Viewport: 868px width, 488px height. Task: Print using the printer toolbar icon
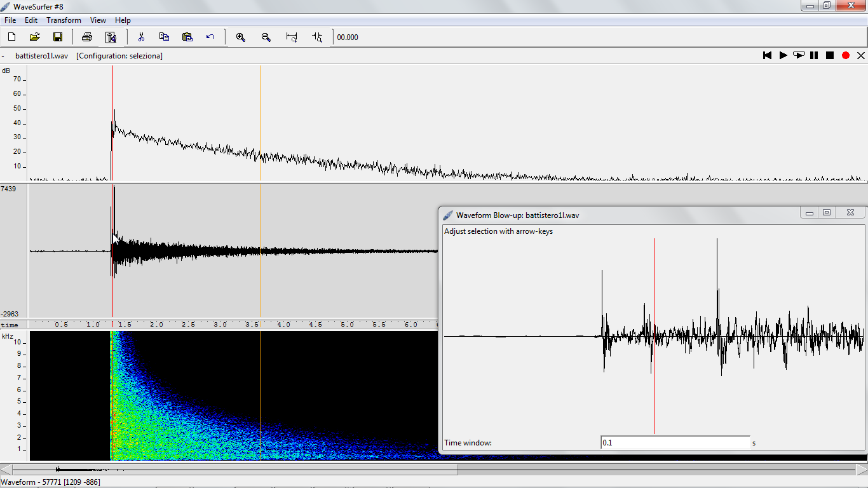pyautogui.click(x=87, y=37)
